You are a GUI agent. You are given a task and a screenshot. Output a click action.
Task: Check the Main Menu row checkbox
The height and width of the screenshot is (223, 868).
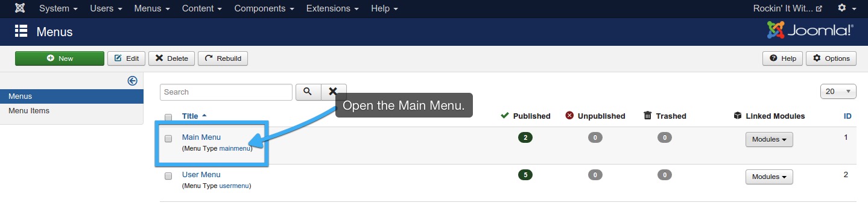click(168, 139)
